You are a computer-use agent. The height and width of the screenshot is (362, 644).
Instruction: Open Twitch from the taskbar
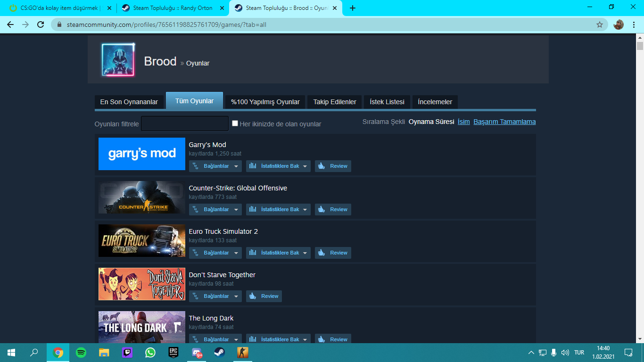127,353
